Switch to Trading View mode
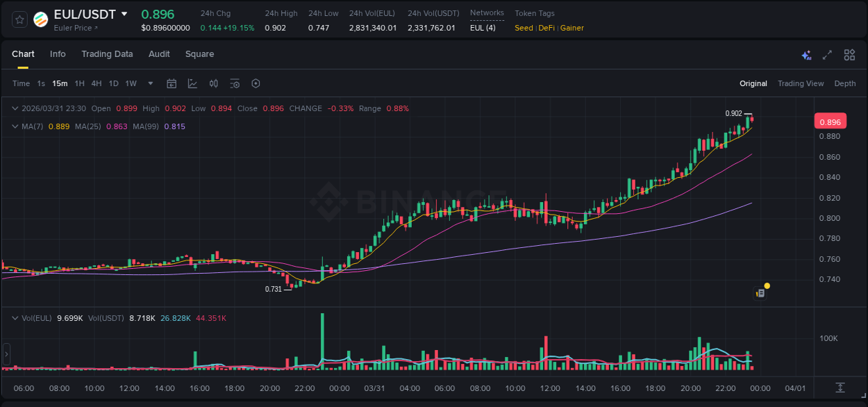The height and width of the screenshot is (407, 868). pos(801,83)
